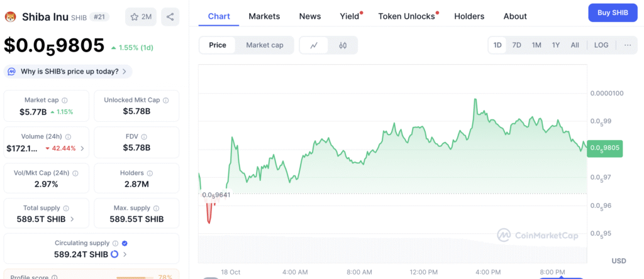Select the line chart icon
Viewport: 644px width, 279px height.
click(314, 45)
